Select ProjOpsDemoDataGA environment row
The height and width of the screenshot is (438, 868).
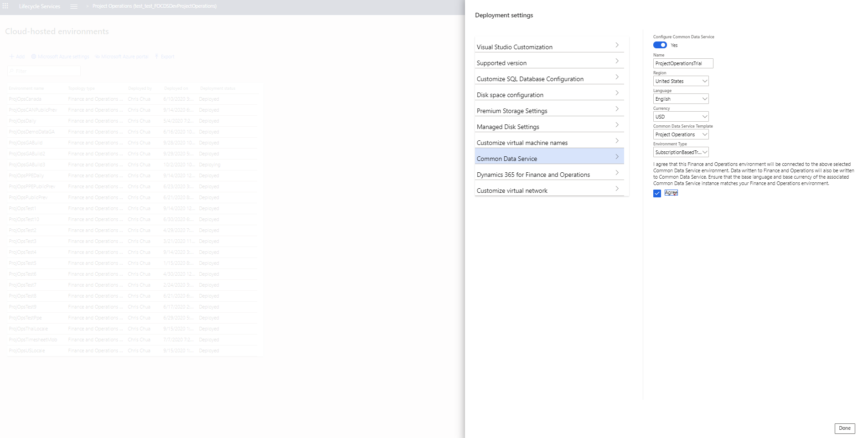pos(132,132)
